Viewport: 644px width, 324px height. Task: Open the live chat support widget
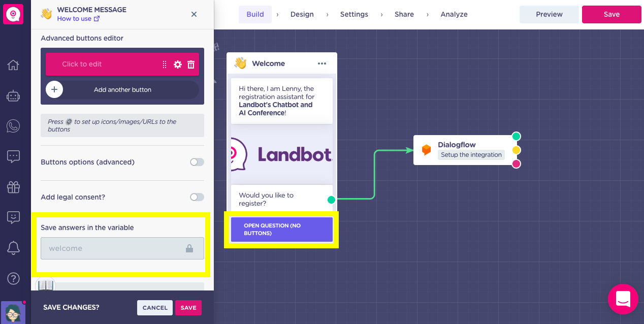point(623,299)
